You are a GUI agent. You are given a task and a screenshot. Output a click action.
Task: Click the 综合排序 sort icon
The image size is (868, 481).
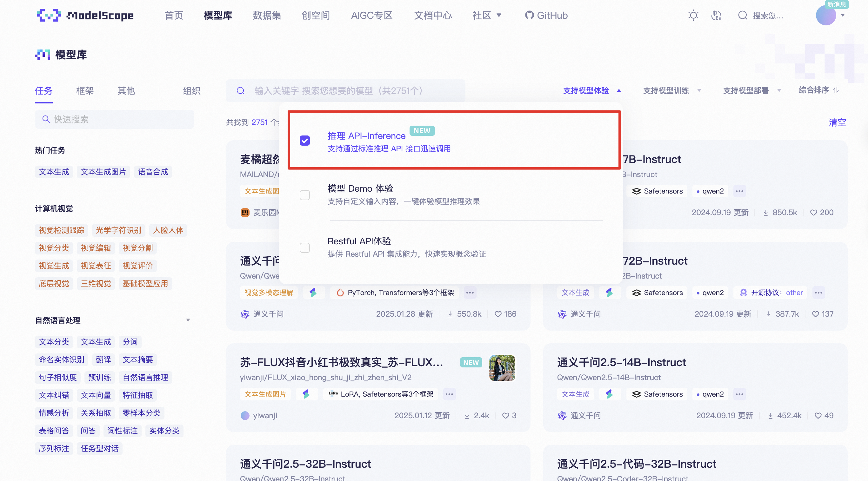tap(836, 90)
